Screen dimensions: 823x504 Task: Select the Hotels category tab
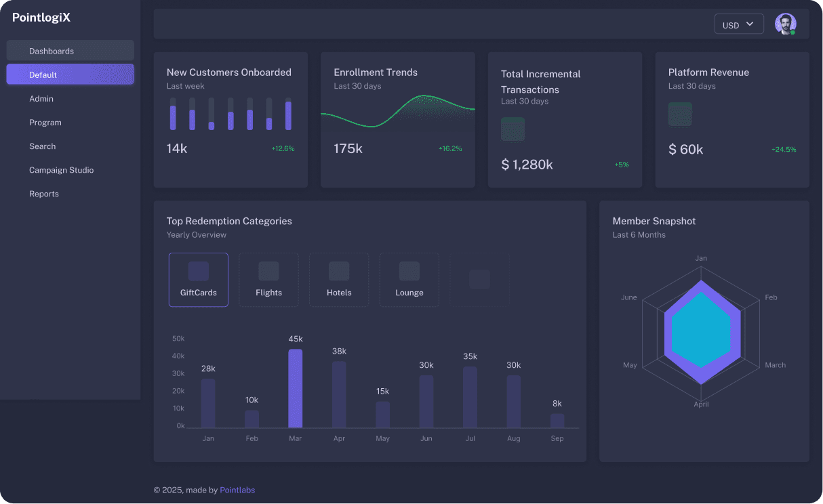click(339, 280)
